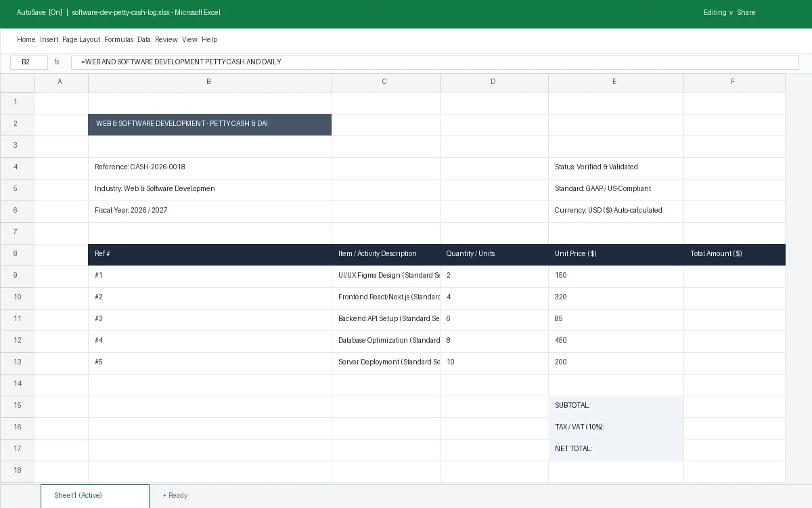Select the #1 reference cell
The width and height of the screenshot is (812, 508).
210,276
